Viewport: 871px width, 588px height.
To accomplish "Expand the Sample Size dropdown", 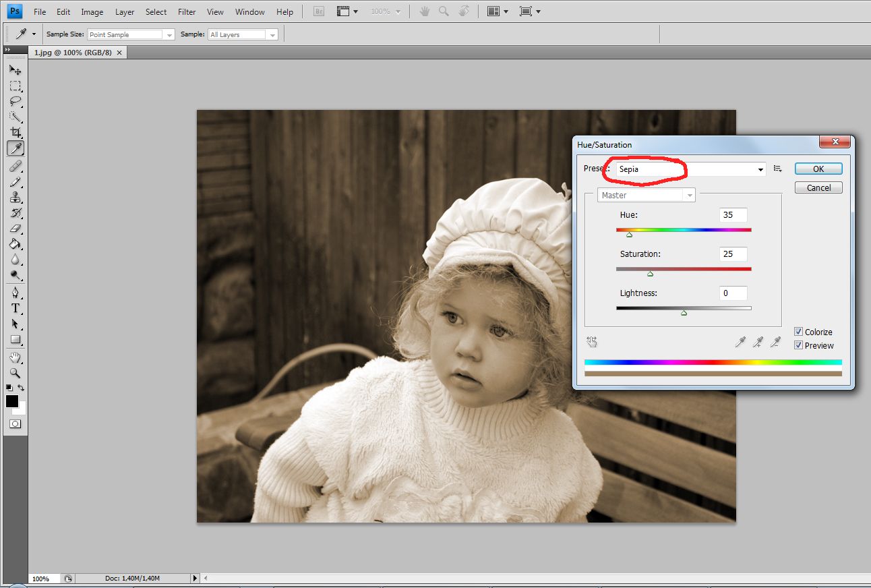I will 131,34.
